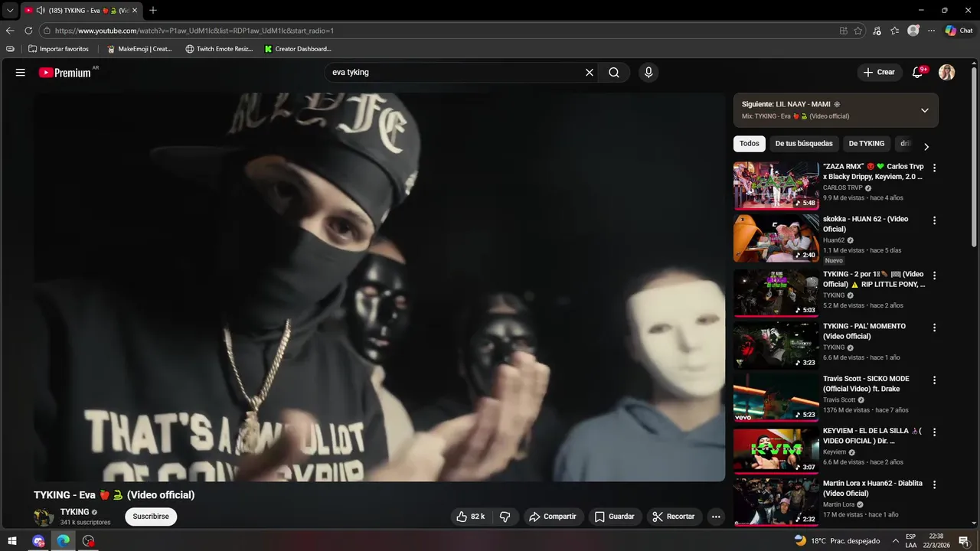Open a new browser tab with plus

[x=153, y=10]
